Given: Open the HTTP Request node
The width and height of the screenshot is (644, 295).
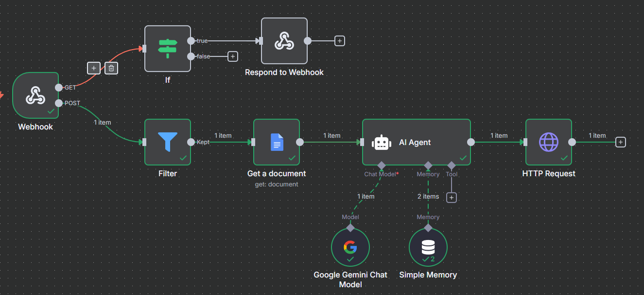Looking at the screenshot, I should click(548, 142).
